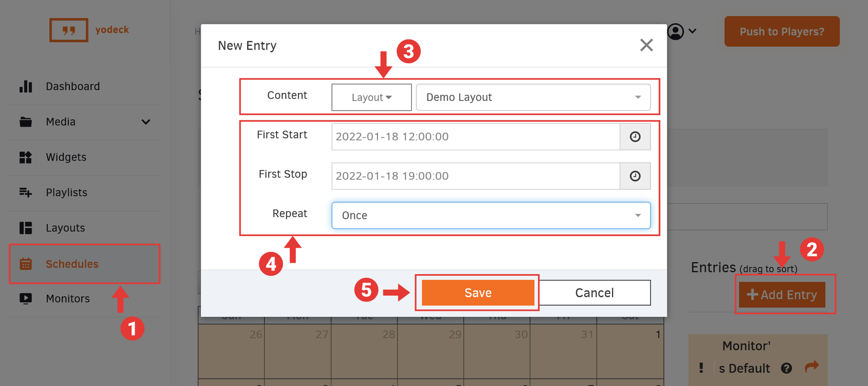Click the Media folder icon

[25, 122]
